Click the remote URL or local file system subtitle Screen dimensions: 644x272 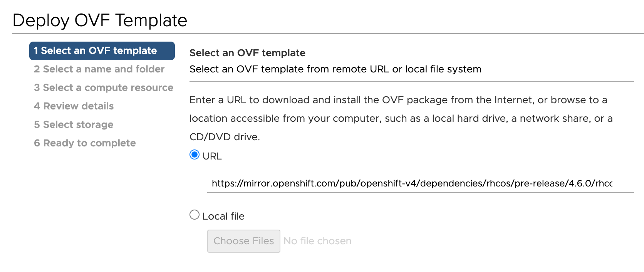[335, 69]
